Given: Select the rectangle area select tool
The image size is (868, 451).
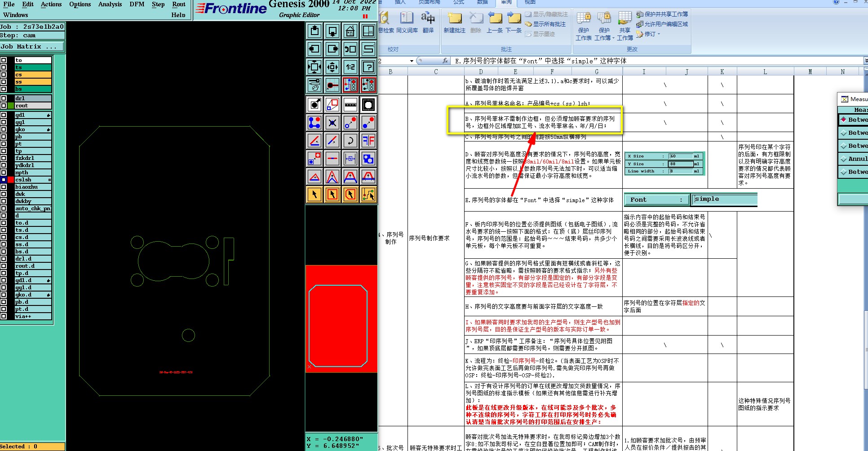Looking at the screenshot, I should pyautogui.click(x=332, y=195).
